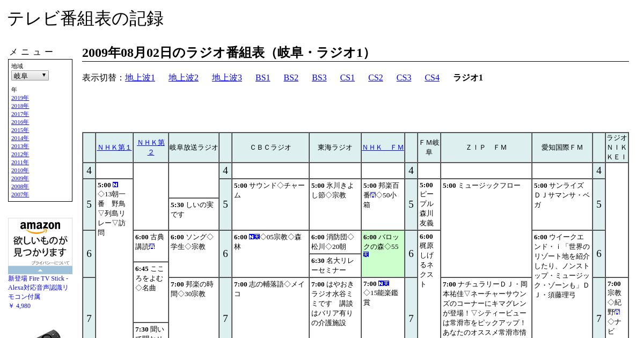Click the 7:00 志の輔落語 program
The width and height of the screenshot is (644, 338).
270,308
